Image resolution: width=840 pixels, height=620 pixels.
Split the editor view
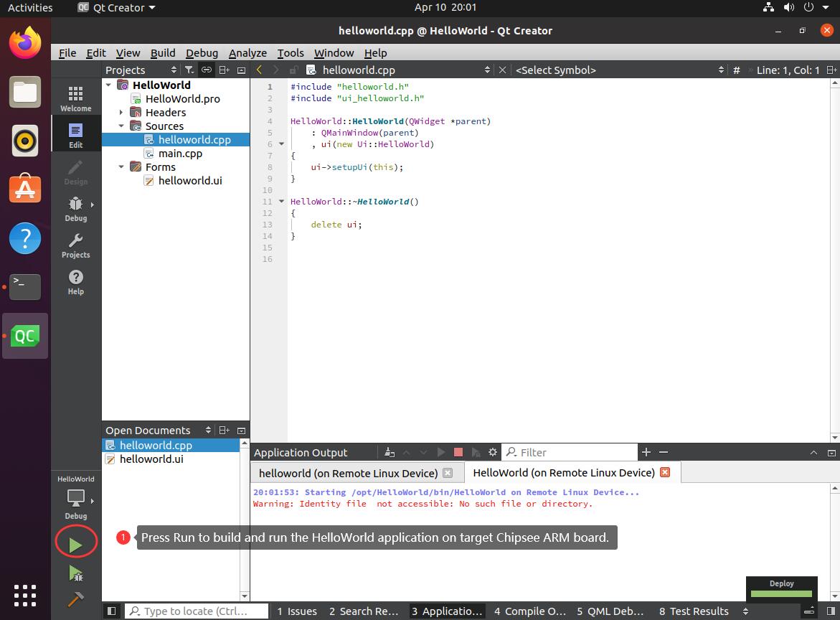coord(831,70)
